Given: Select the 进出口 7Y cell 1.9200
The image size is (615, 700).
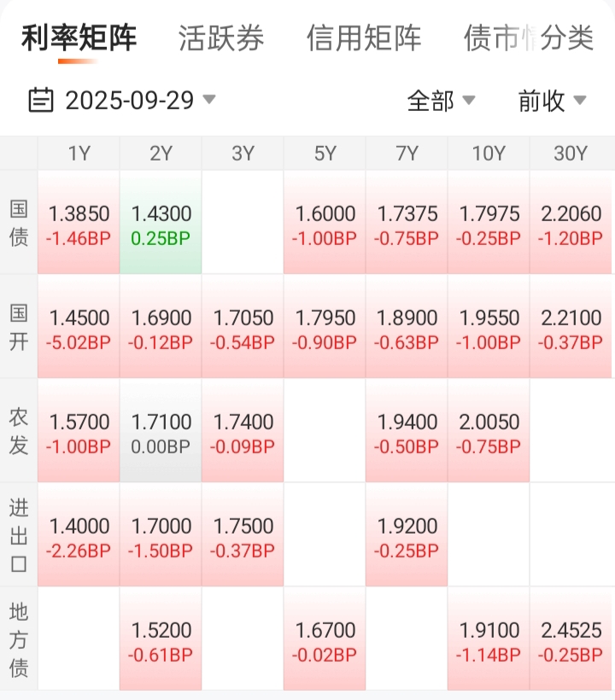Looking at the screenshot, I should pyautogui.click(x=407, y=535).
